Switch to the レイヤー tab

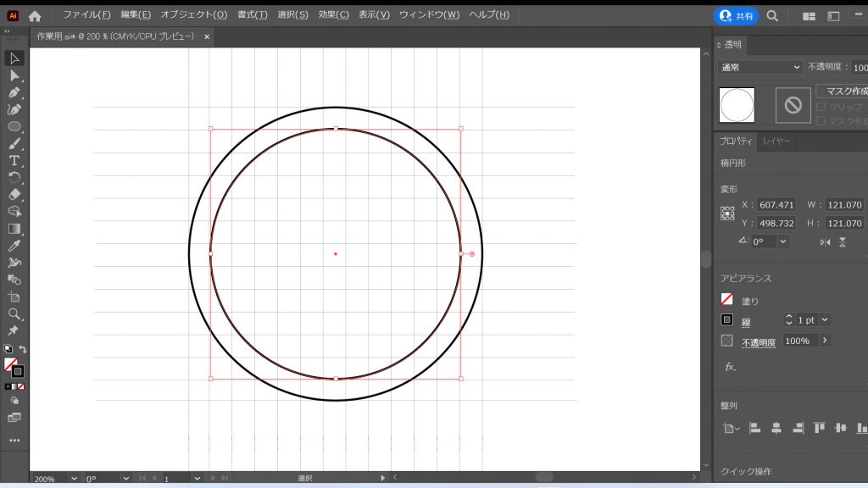pyautogui.click(x=776, y=141)
